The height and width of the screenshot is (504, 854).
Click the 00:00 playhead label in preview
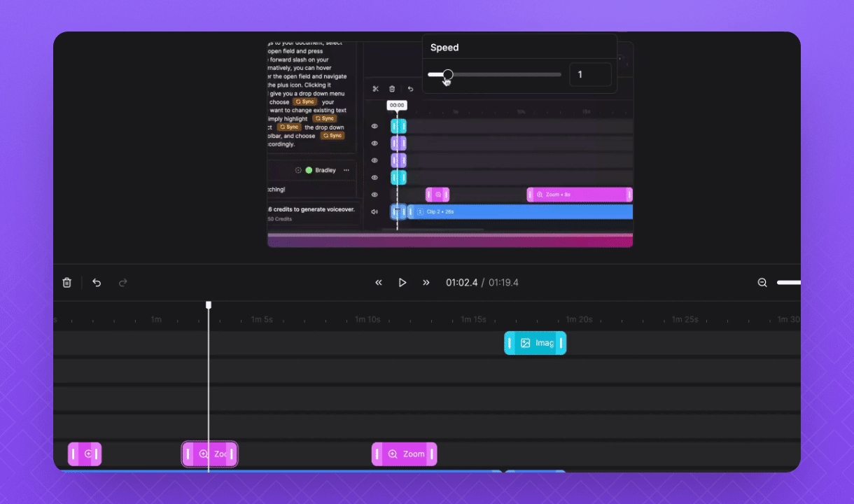point(397,105)
